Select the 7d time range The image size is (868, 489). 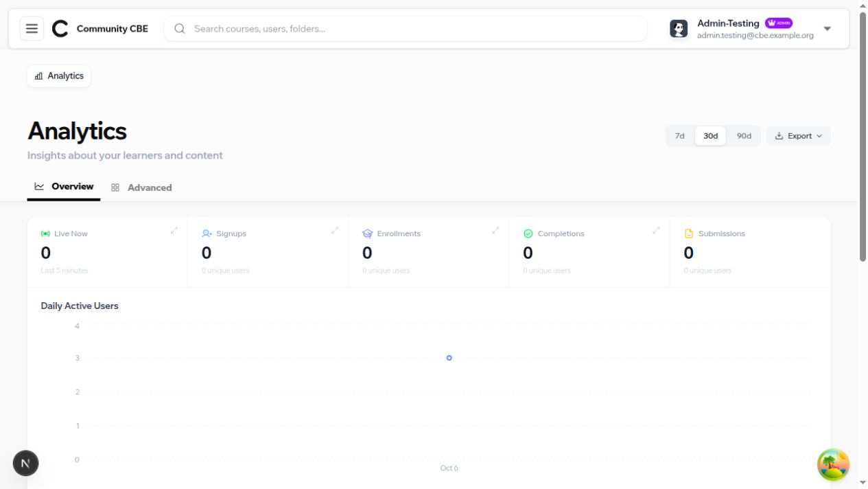pos(679,136)
